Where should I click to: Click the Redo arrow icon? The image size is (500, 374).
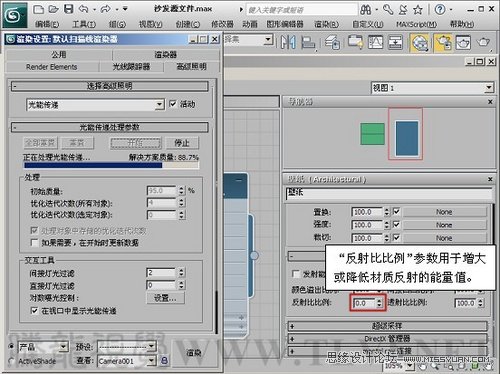click(106, 9)
